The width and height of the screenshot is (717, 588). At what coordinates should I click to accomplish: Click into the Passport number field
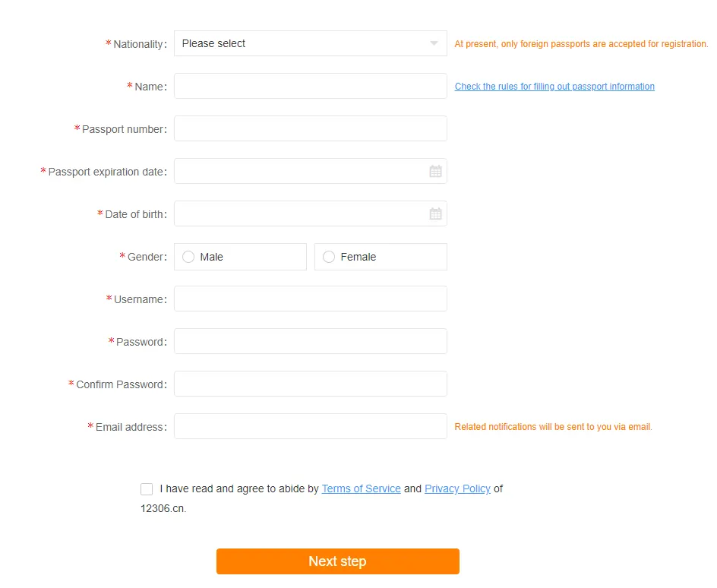310,128
